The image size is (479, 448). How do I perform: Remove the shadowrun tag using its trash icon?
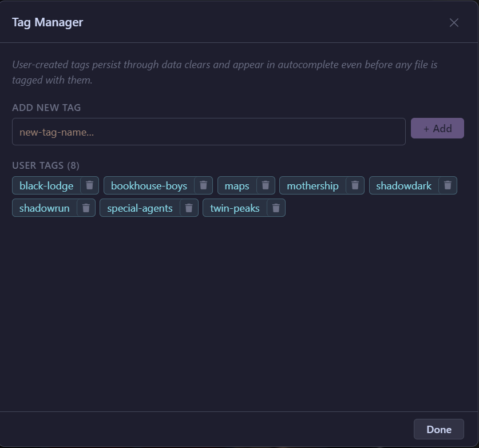point(86,208)
